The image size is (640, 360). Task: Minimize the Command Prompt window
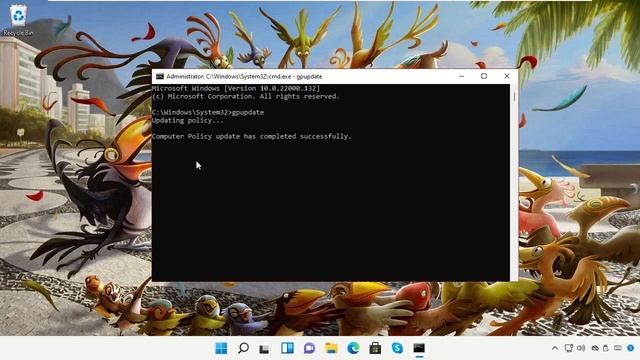tap(461, 76)
